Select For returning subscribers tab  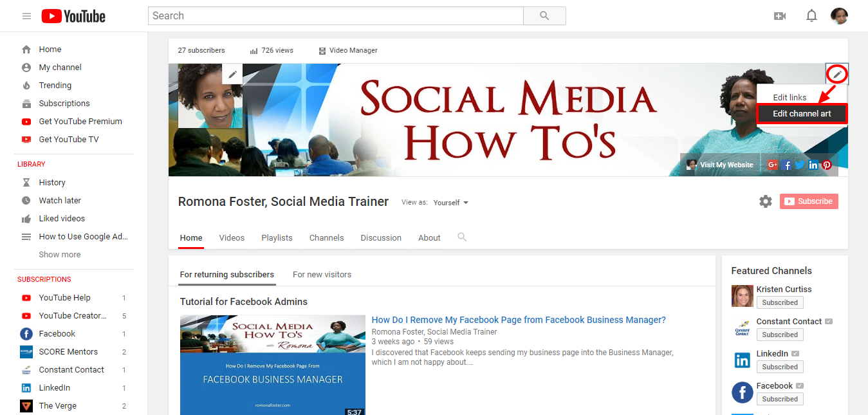[x=227, y=275]
